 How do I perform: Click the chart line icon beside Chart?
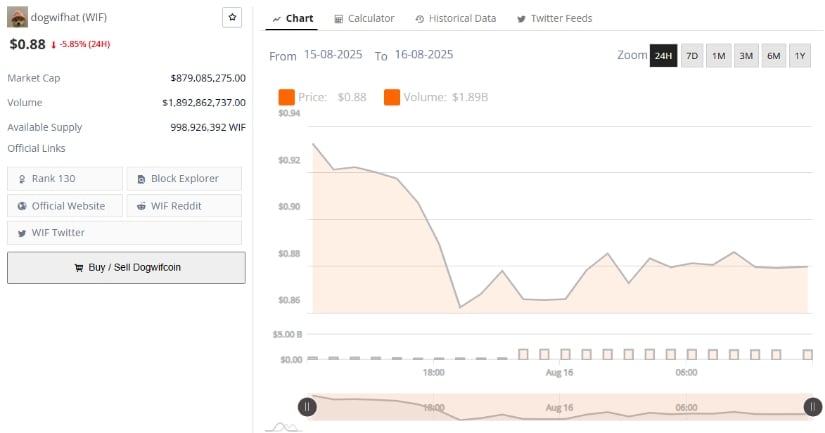277,19
